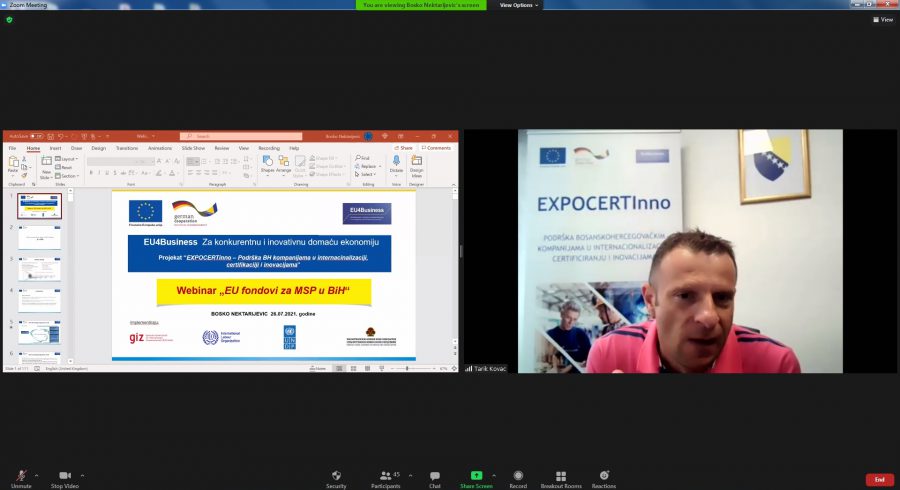Adjust the PowerPoint zoom slider

(x=407, y=368)
